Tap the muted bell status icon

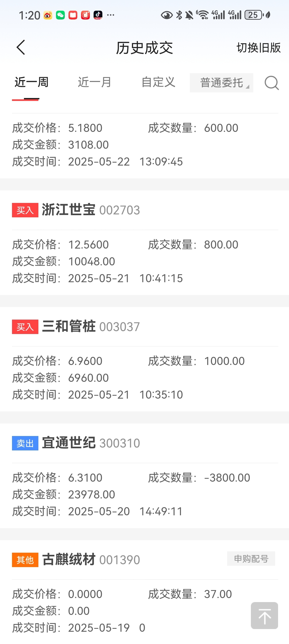[189, 15]
